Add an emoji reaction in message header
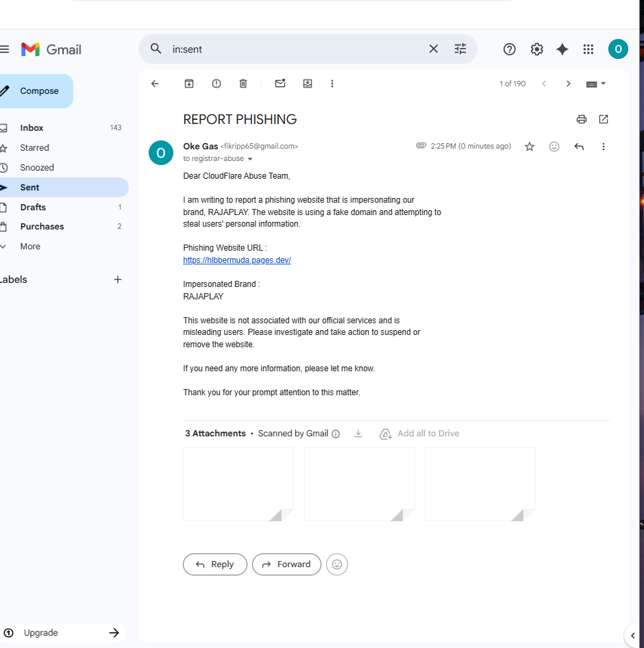This screenshot has height=648, width=644. [554, 147]
